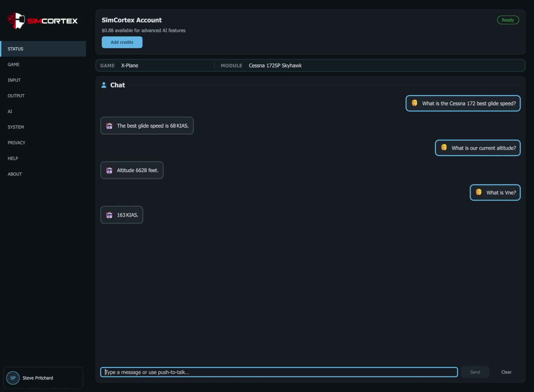Click the SimCortex Account heading

[x=132, y=20]
